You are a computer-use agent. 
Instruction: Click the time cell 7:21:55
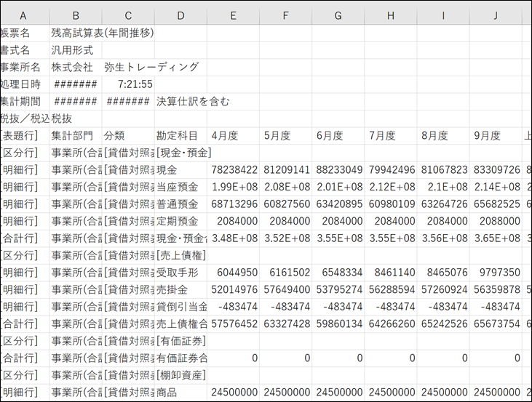[128, 84]
